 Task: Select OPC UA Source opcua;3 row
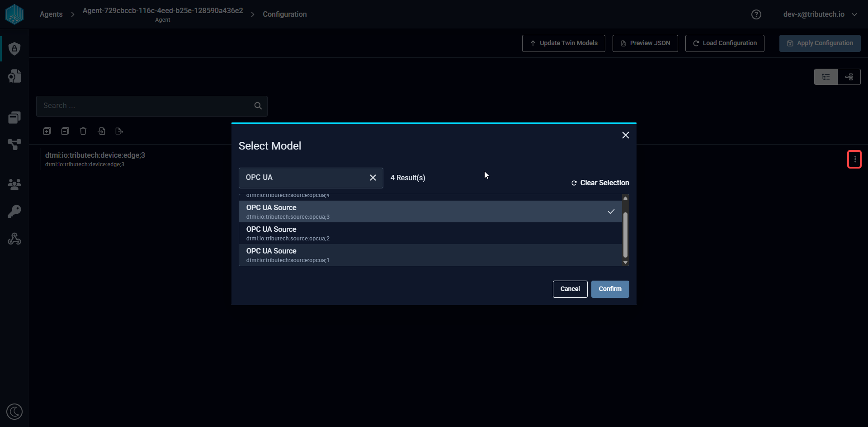pyautogui.click(x=430, y=211)
